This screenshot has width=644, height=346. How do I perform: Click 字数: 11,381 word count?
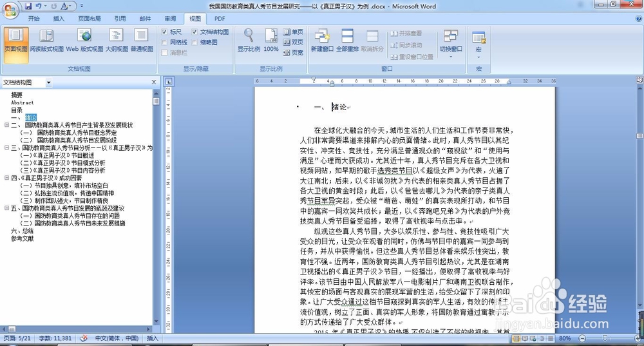[55, 338]
